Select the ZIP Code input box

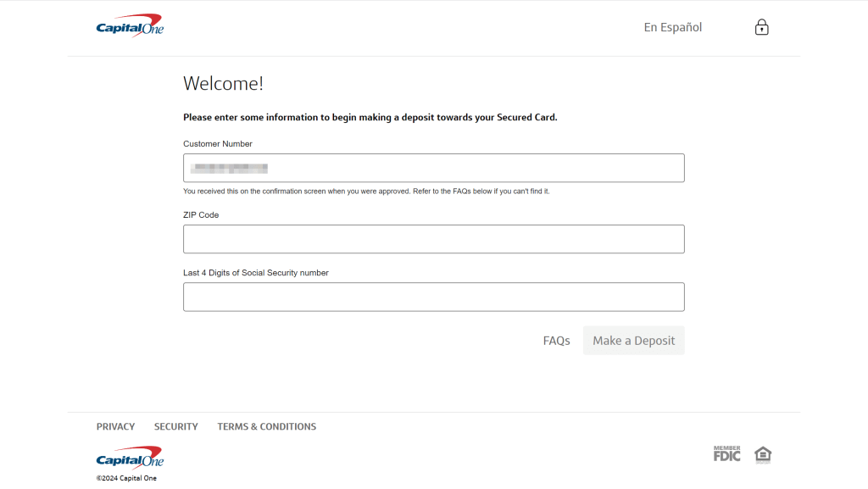point(434,239)
